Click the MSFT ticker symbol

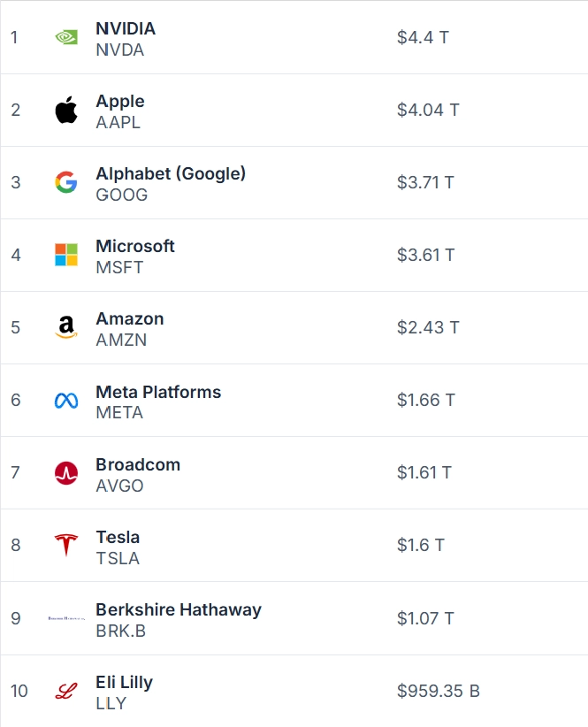coord(119,267)
